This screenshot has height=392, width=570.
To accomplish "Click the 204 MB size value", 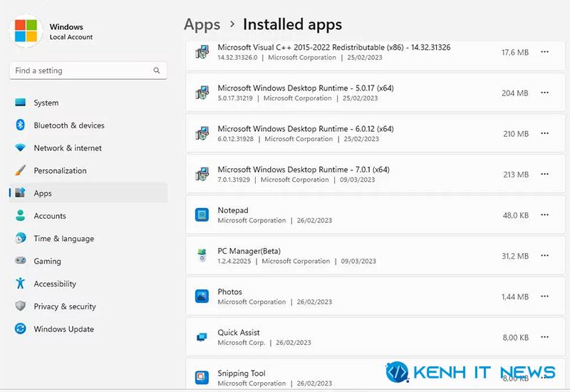I will (515, 93).
